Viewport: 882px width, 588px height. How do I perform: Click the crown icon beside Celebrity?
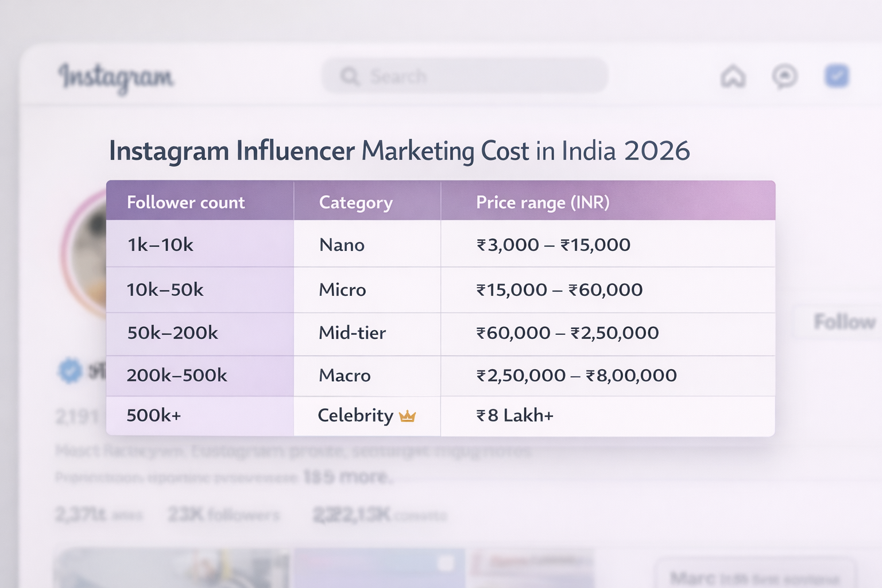click(x=407, y=416)
